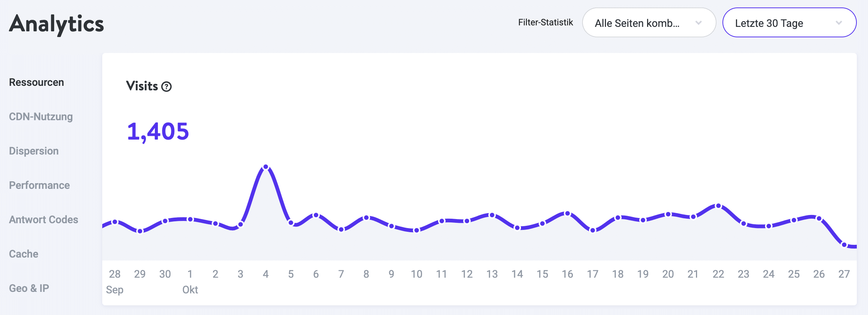Switch to the Dispersion view
Viewport: 868px width, 315px height.
click(34, 151)
